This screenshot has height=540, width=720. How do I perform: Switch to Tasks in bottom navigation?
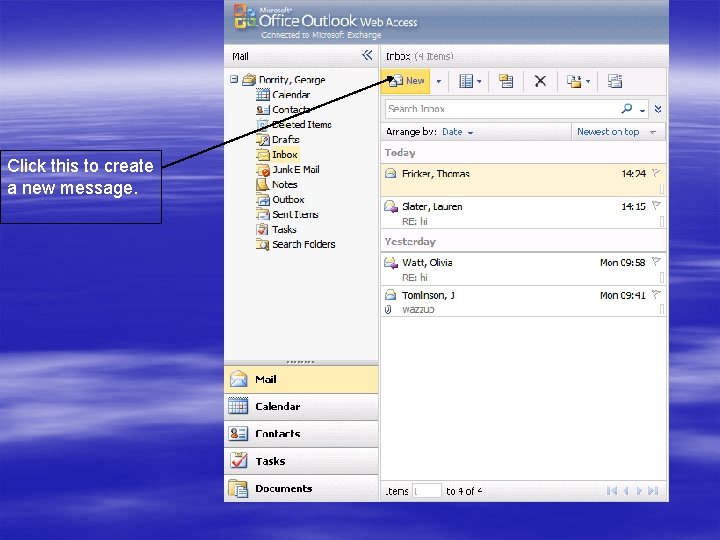tap(301, 461)
